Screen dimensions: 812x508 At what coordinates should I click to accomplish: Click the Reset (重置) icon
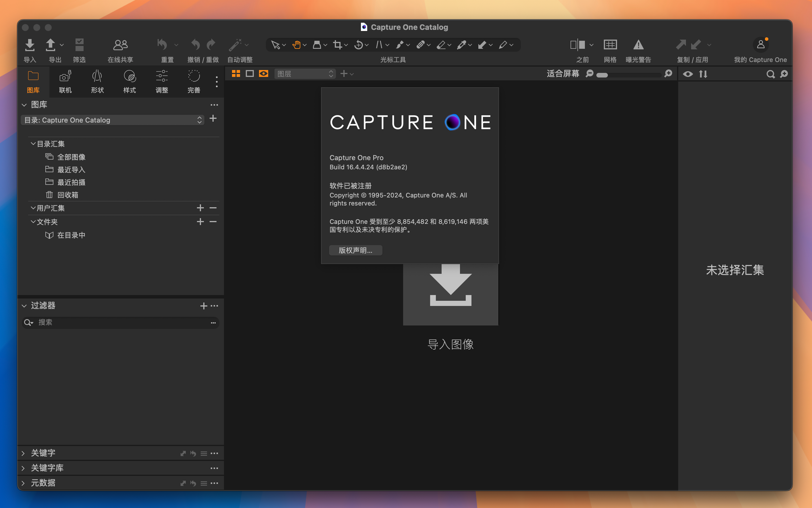(162, 45)
